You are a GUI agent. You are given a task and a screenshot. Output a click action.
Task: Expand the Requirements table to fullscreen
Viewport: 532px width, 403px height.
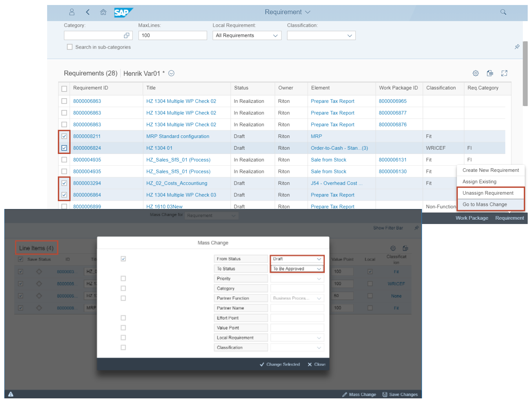click(x=504, y=73)
